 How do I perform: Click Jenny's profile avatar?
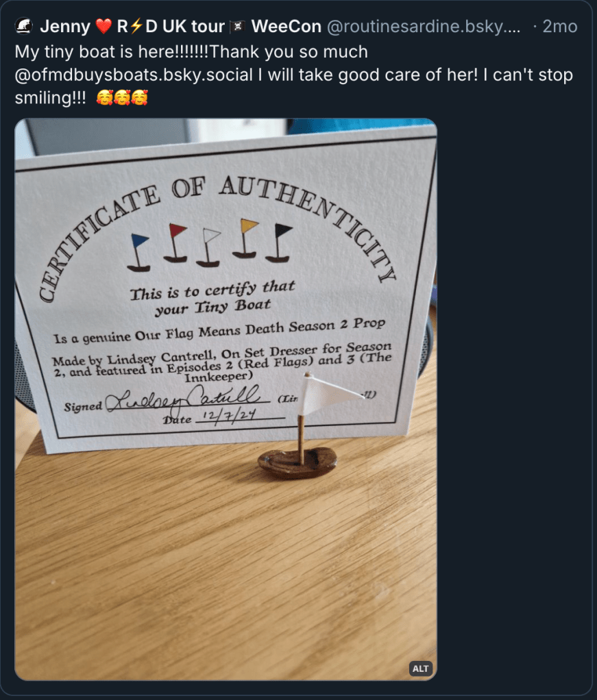(23, 27)
